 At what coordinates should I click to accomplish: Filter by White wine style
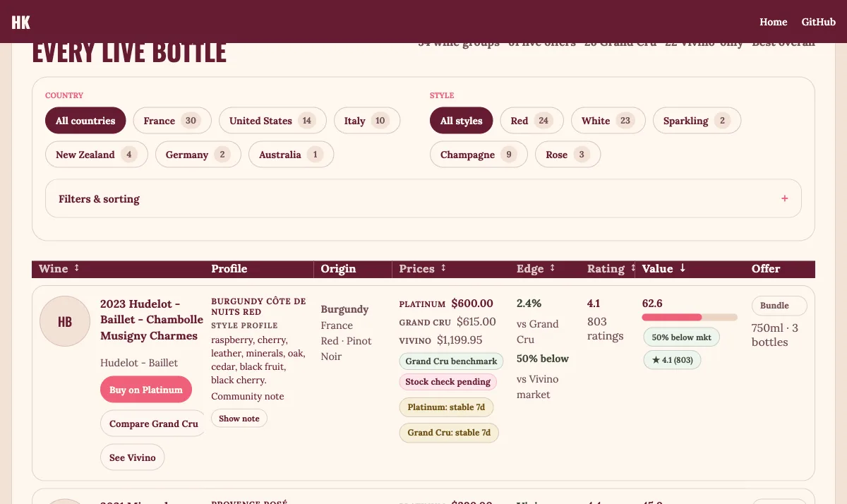point(608,121)
